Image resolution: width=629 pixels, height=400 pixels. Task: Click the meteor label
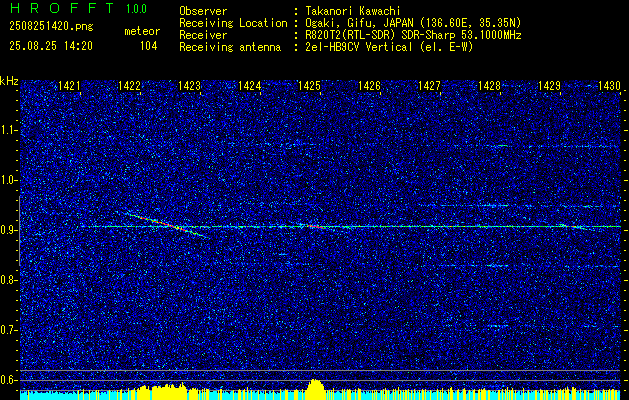pos(142,31)
